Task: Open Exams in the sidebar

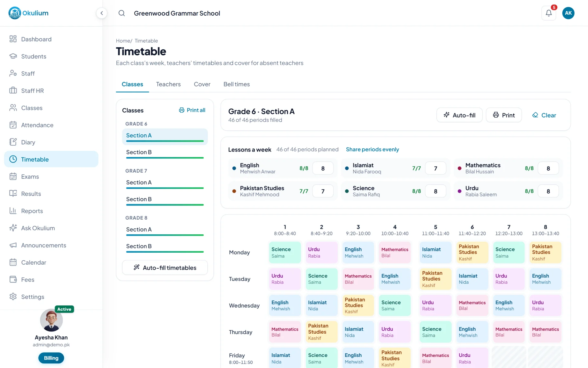Action: tap(51, 177)
